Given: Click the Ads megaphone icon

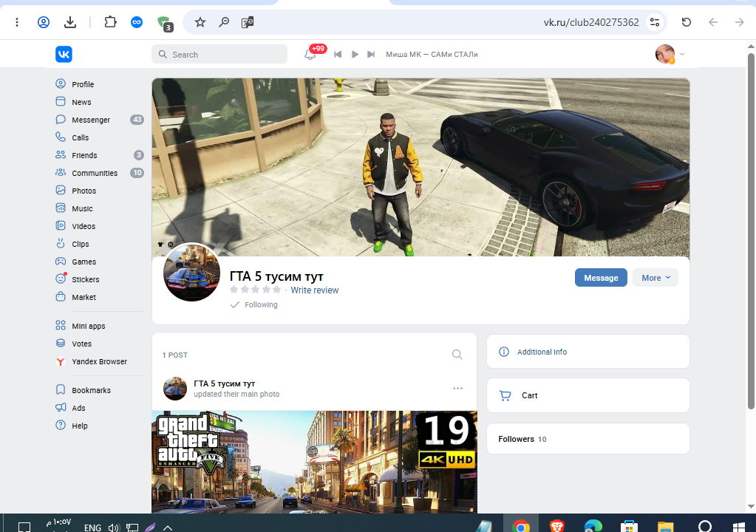Looking at the screenshot, I should pos(61,408).
